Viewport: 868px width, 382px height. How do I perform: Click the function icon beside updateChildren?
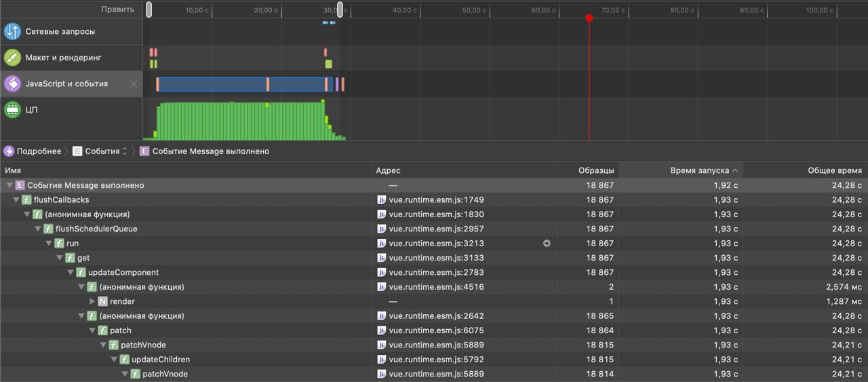tap(124, 360)
